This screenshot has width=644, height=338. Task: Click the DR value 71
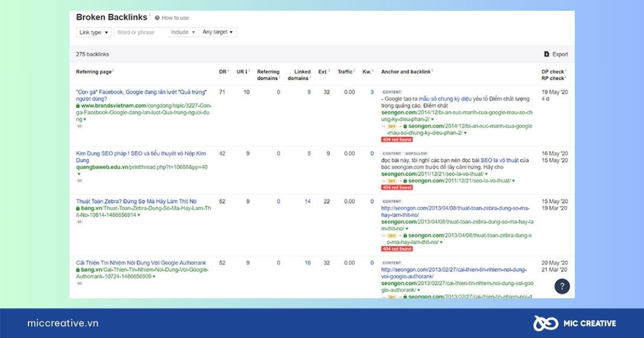(222, 92)
